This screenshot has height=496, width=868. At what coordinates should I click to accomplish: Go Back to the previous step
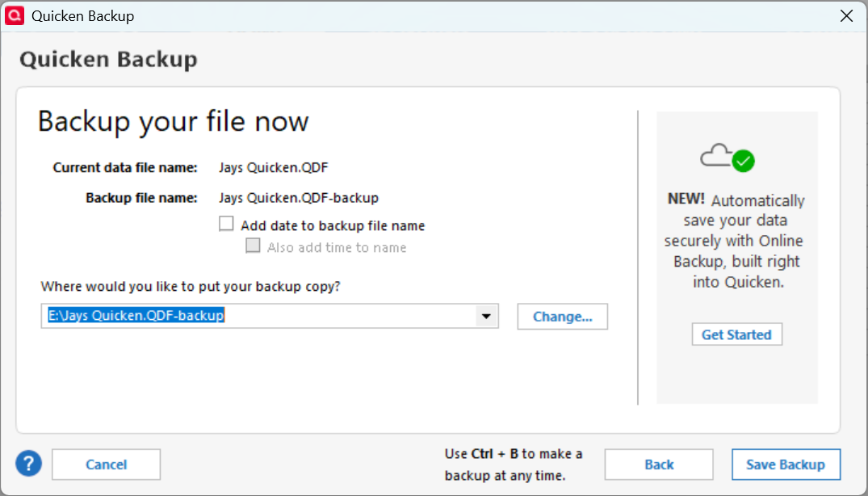659,464
